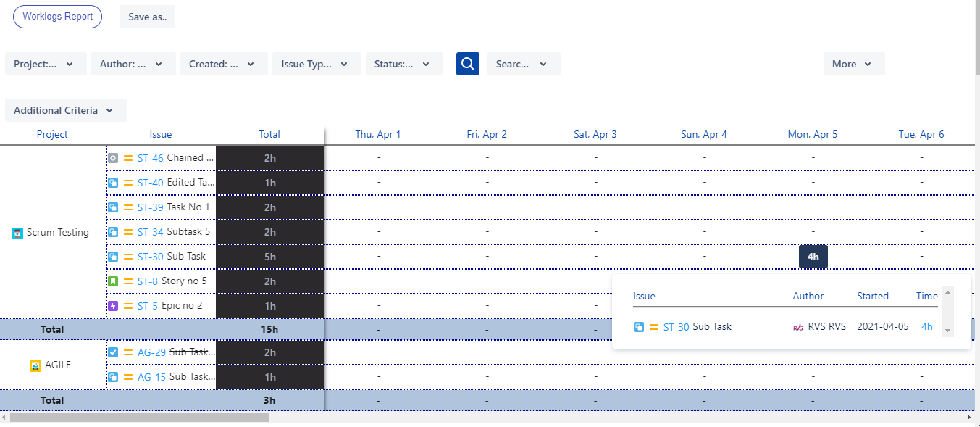
Task: Click the ST-30 subtask icon in popup
Action: [x=639, y=327]
